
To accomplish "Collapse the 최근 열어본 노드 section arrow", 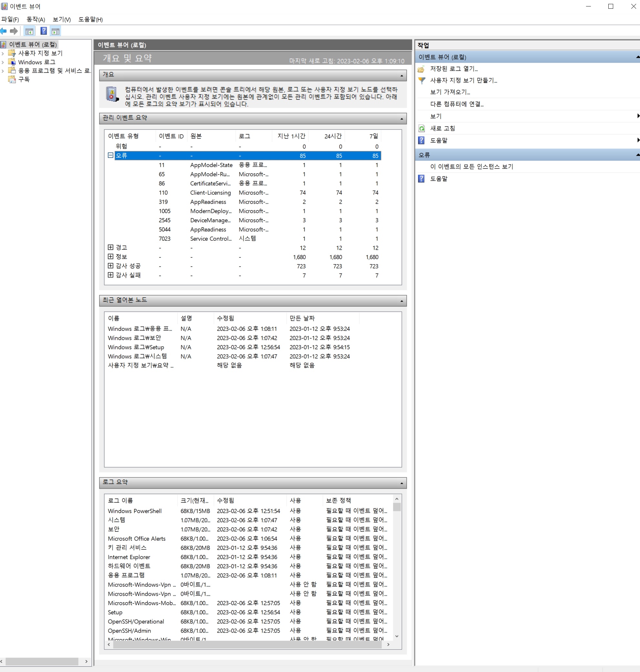I will point(402,301).
